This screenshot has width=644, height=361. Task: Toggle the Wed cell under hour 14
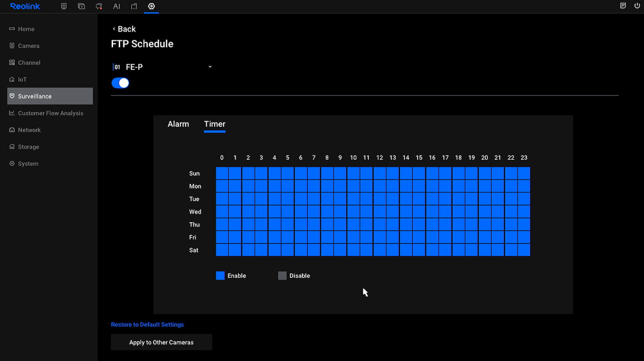(x=406, y=211)
